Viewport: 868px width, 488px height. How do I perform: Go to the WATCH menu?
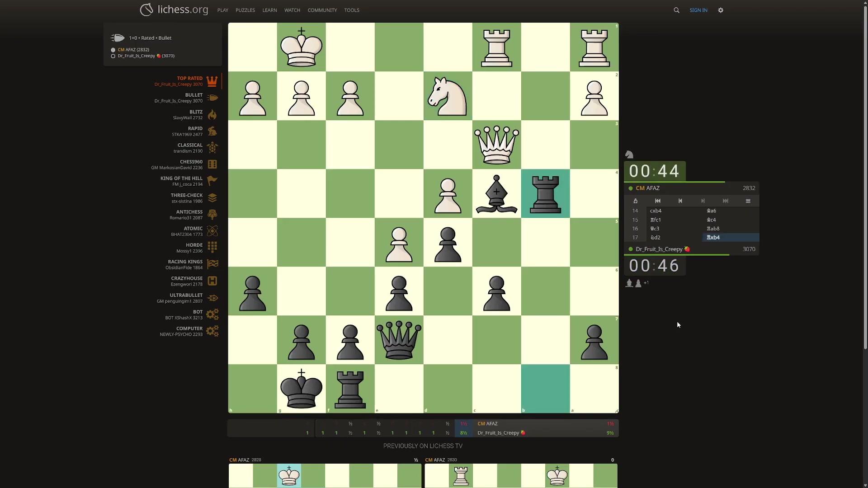(292, 10)
